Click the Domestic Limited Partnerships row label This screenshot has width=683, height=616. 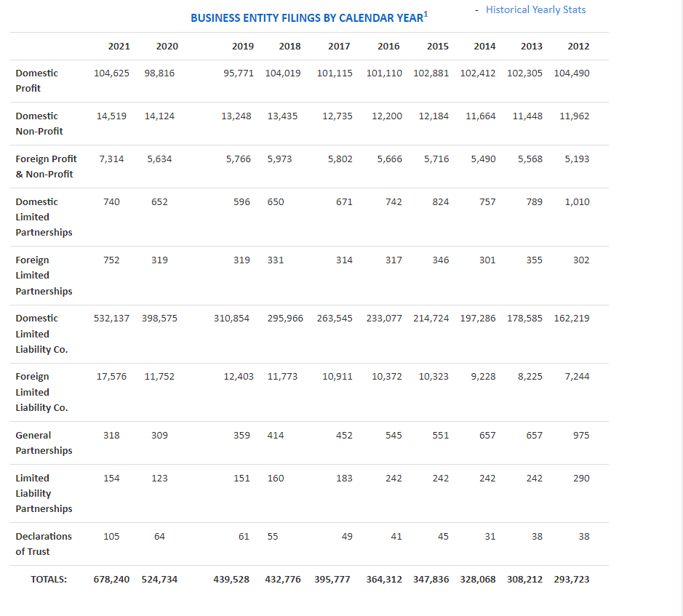(44, 217)
